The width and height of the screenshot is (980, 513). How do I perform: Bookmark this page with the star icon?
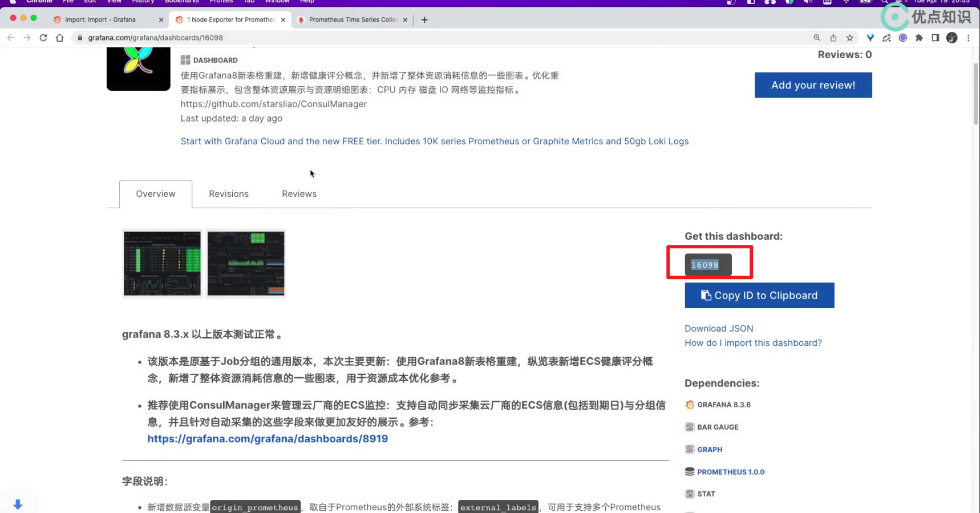pos(850,38)
